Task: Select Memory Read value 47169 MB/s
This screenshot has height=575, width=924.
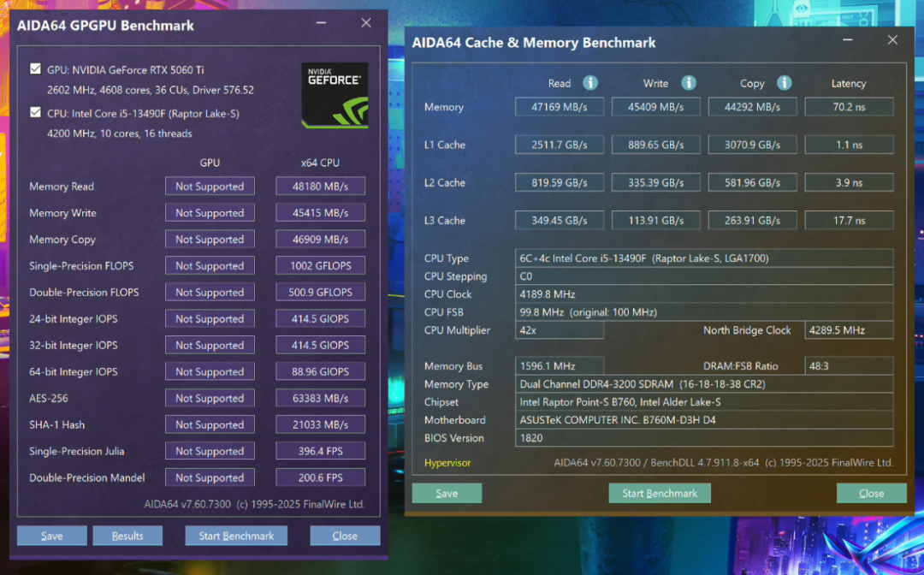Action: point(560,107)
